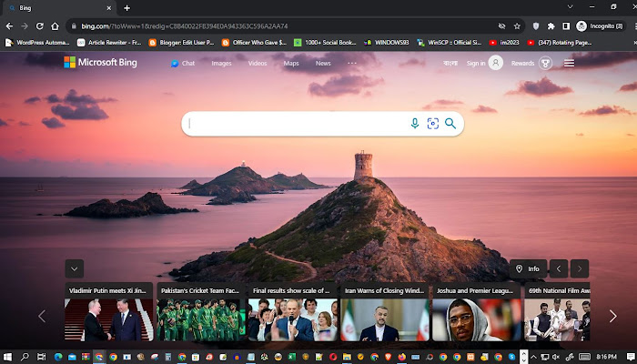This screenshot has width=637, height=364.
Task: Open the Blogger: Edit User P... bookmark
Action: coord(182,42)
